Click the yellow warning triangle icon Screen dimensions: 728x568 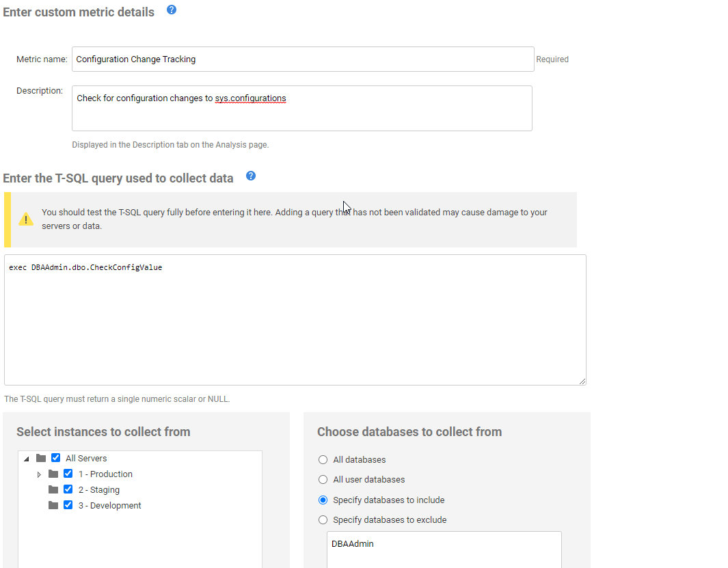25,219
